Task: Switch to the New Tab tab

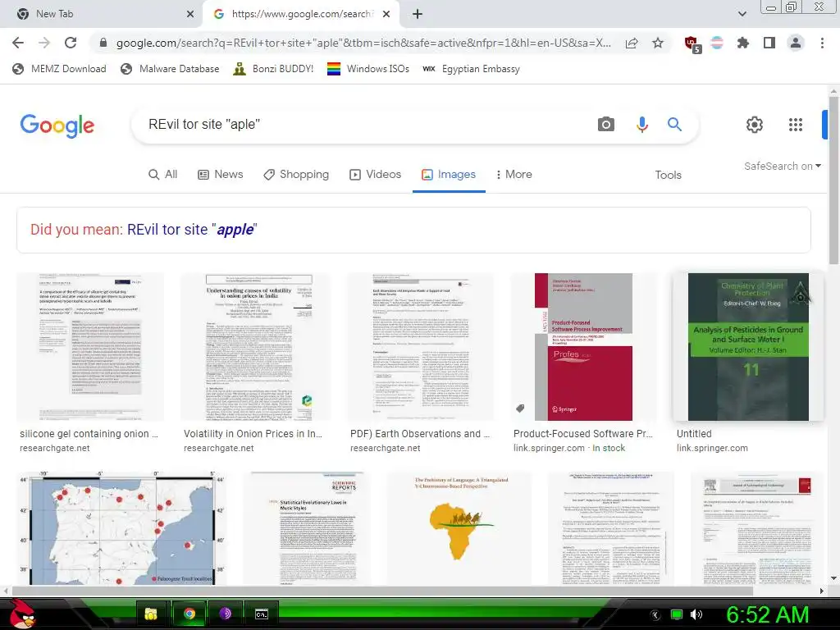Action: click(x=102, y=14)
